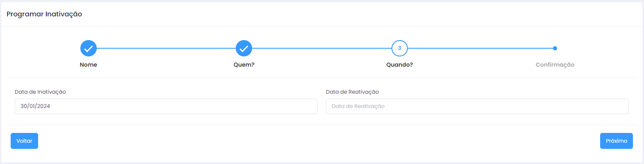Click the empty Data de Reativação input

coord(477,106)
